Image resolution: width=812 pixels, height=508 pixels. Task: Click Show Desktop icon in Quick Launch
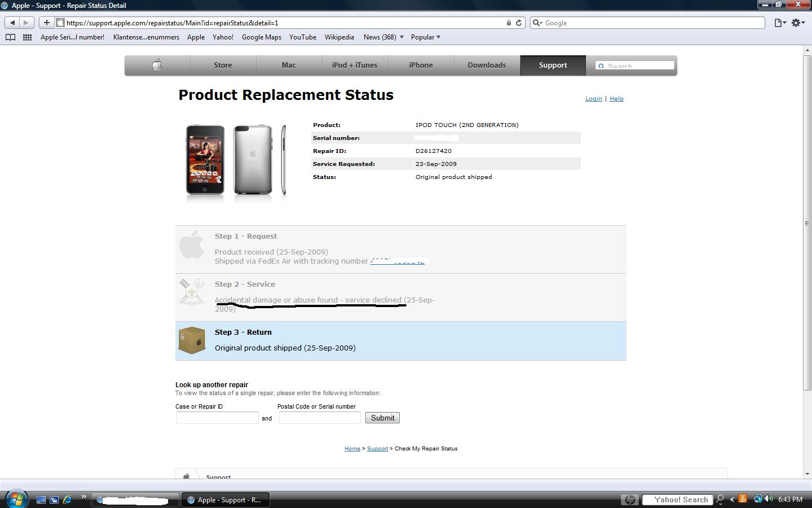pos(41,500)
